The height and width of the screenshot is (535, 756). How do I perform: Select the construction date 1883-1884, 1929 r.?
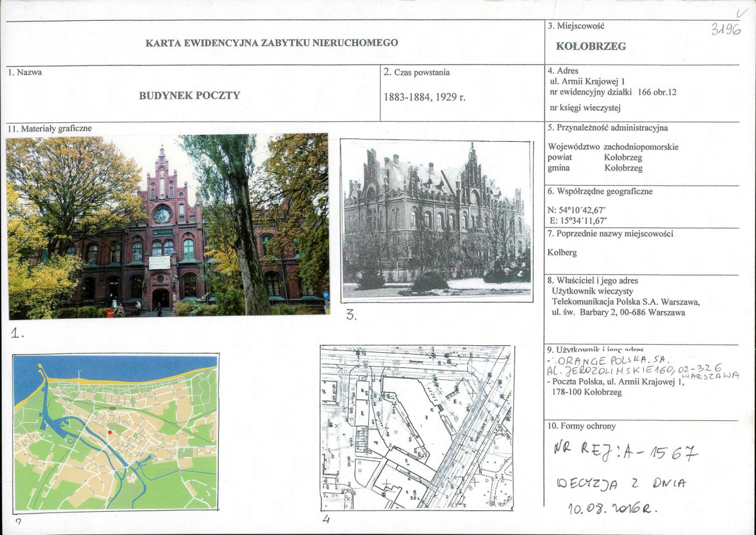click(424, 98)
